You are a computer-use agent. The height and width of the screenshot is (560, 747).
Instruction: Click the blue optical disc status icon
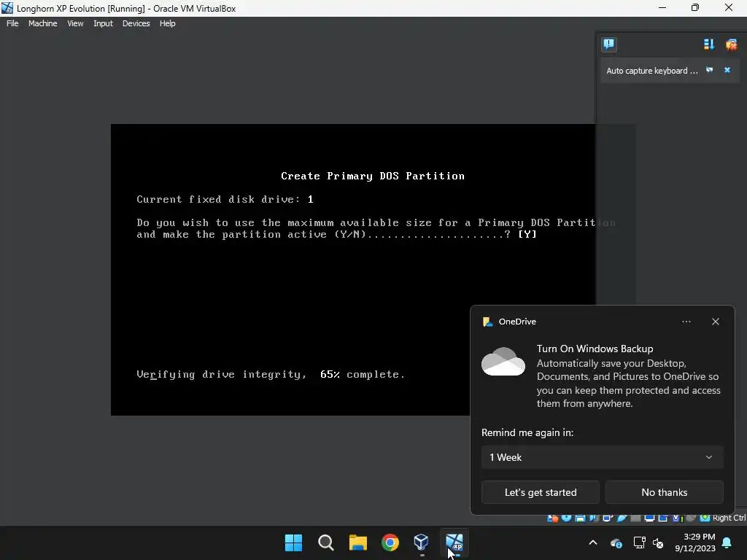tap(566, 518)
